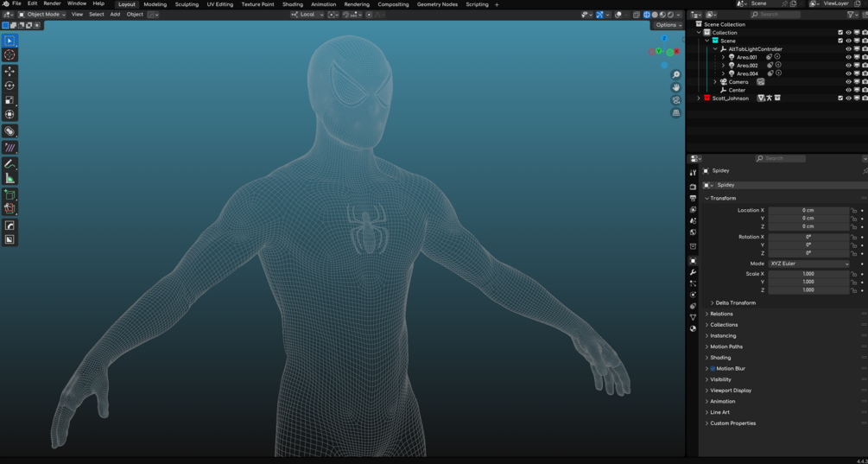Switch perspective/orthographic view grid icon
The image size is (868, 464).
coord(676,113)
